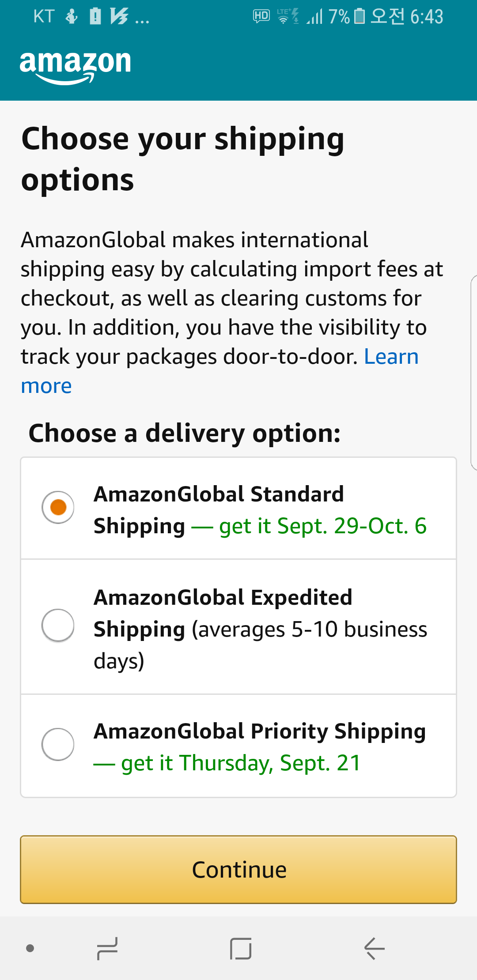Tap the LTE Wi-Fi status icon
The image size is (477, 980).
click(288, 16)
